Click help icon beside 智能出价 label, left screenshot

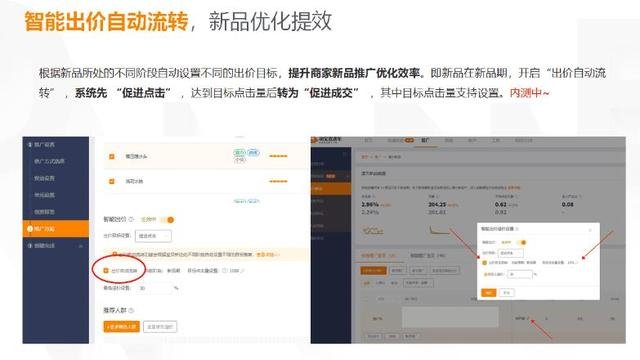click(131, 220)
